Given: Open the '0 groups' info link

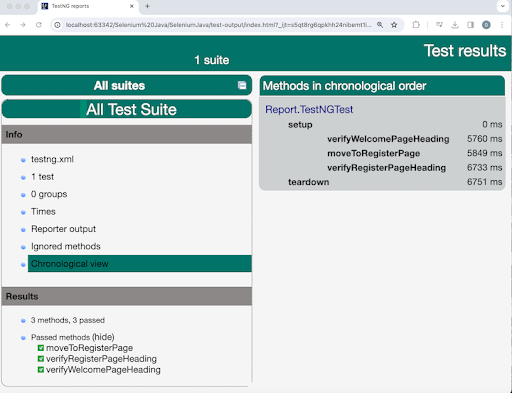Looking at the screenshot, I should pos(49,194).
